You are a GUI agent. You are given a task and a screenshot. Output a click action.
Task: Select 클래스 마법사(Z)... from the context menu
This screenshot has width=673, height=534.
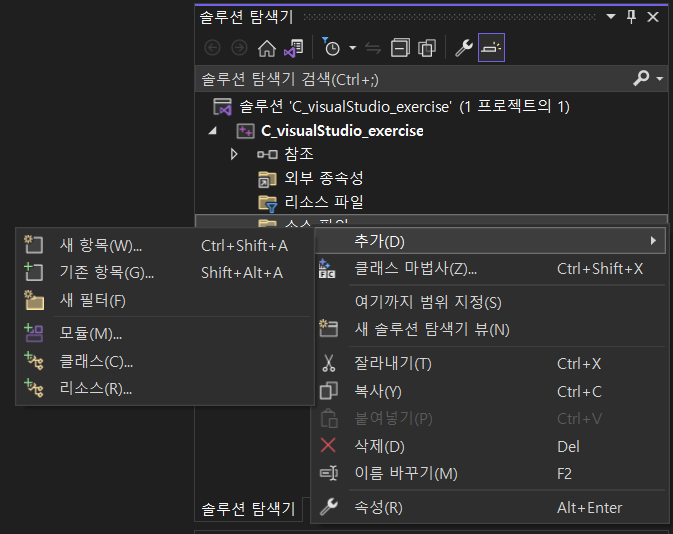pyautogui.click(x=416, y=268)
